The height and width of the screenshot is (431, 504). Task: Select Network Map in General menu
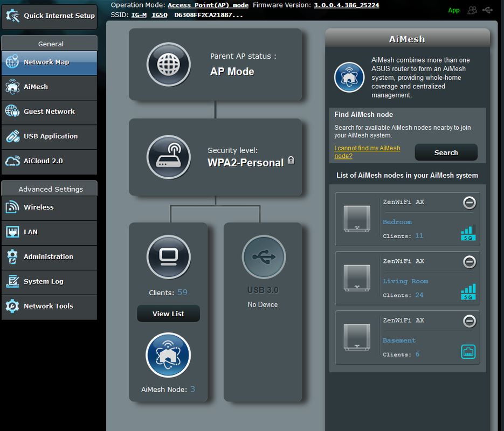pyautogui.click(x=49, y=62)
